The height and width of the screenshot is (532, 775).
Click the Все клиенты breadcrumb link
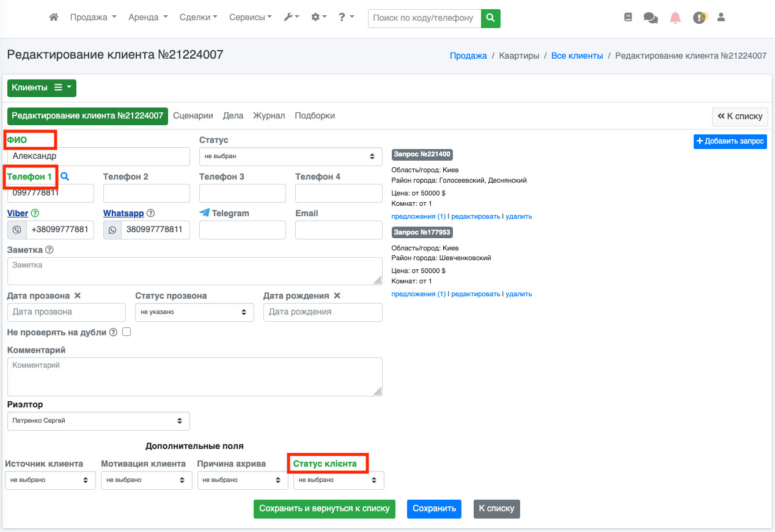[577, 56]
